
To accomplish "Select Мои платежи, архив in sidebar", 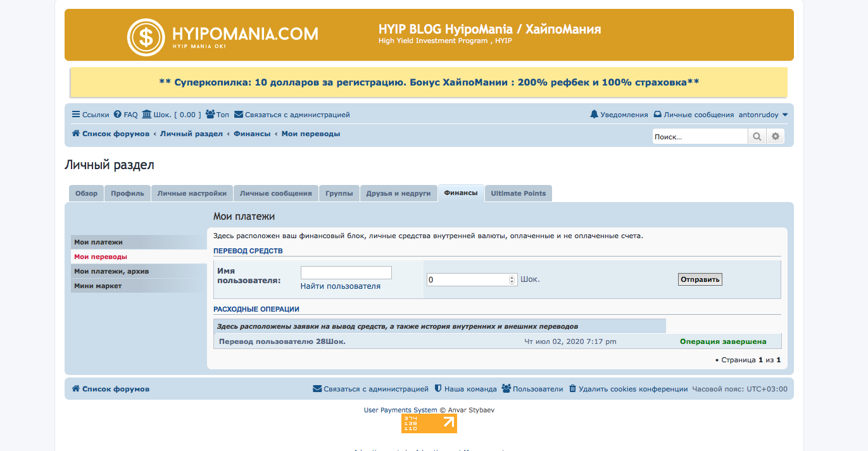I will (x=111, y=271).
